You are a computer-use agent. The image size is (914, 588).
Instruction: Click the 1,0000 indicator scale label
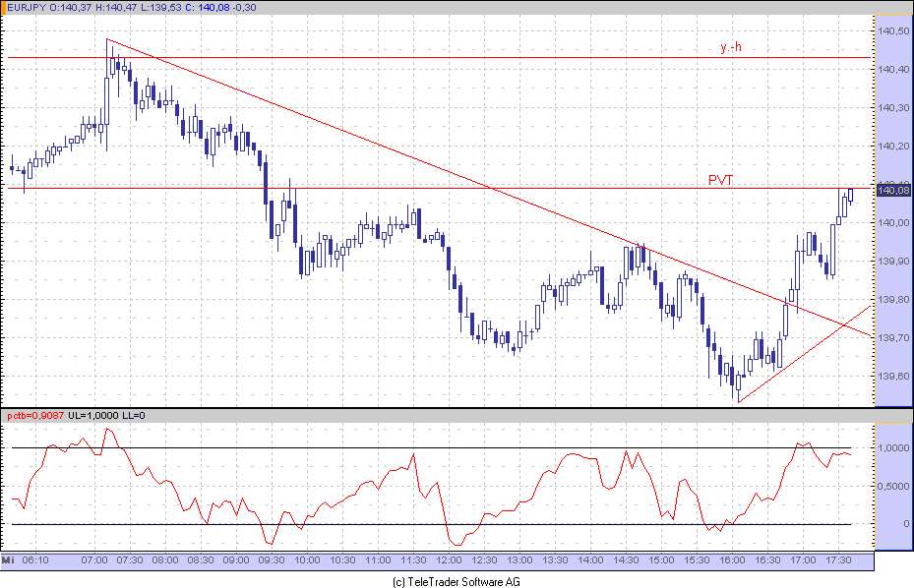click(x=893, y=448)
